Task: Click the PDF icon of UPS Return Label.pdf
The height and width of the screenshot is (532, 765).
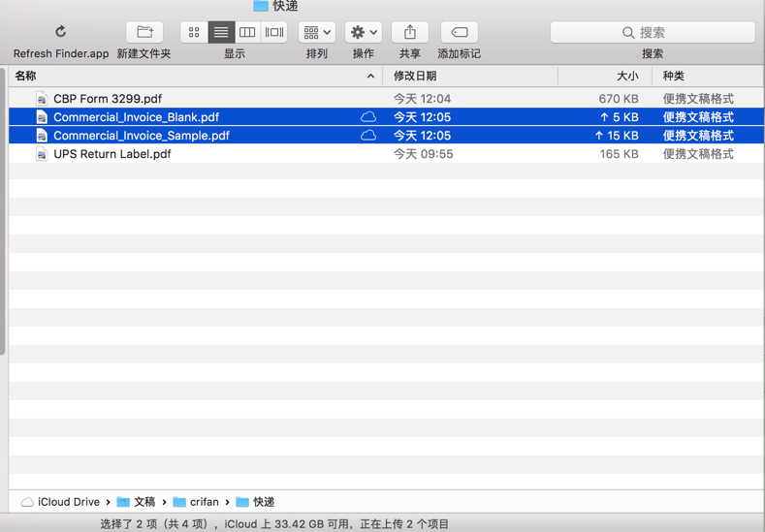Action: [x=42, y=154]
